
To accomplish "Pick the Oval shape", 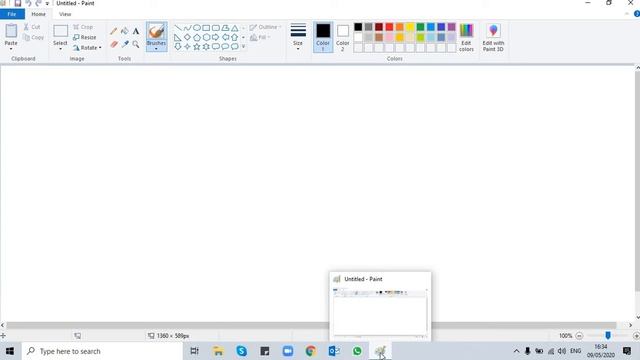I will [x=197, y=28].
